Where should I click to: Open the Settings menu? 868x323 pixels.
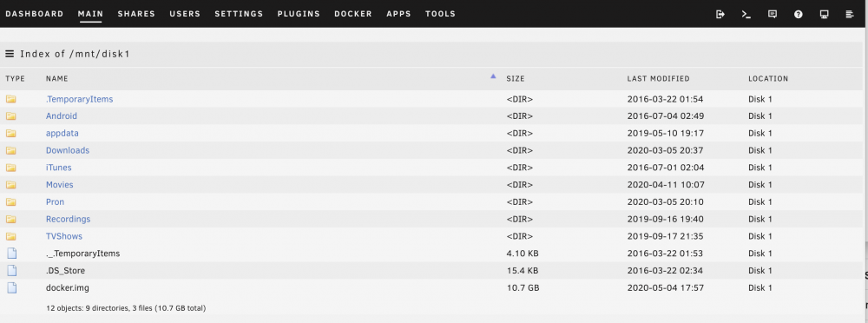click(239, 14)
